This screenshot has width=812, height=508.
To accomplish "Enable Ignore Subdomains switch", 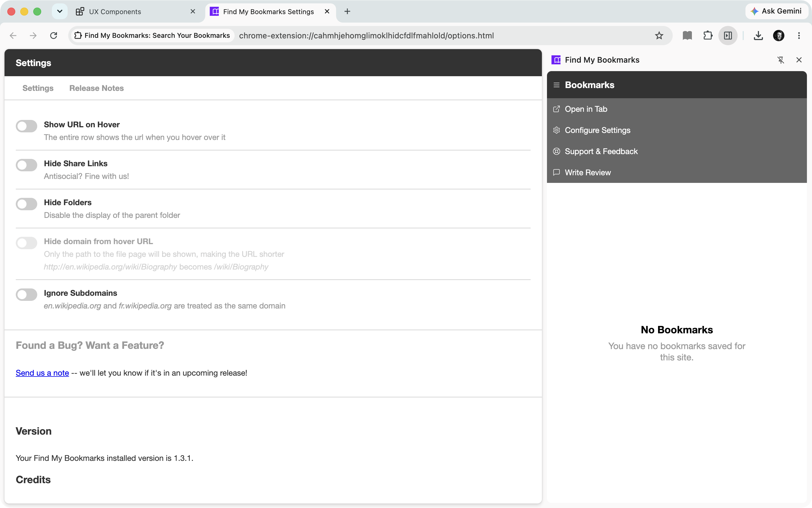I will [x=27, y=295].
